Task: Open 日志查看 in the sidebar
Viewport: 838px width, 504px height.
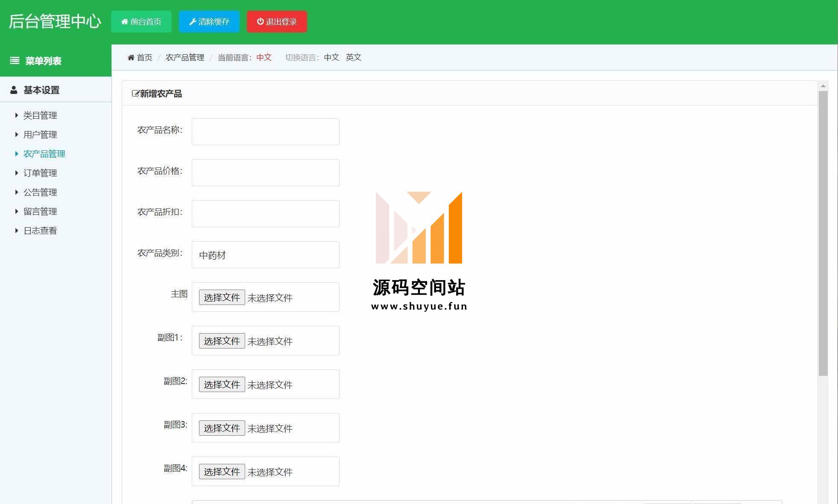Action: click(x=40, y=231)
